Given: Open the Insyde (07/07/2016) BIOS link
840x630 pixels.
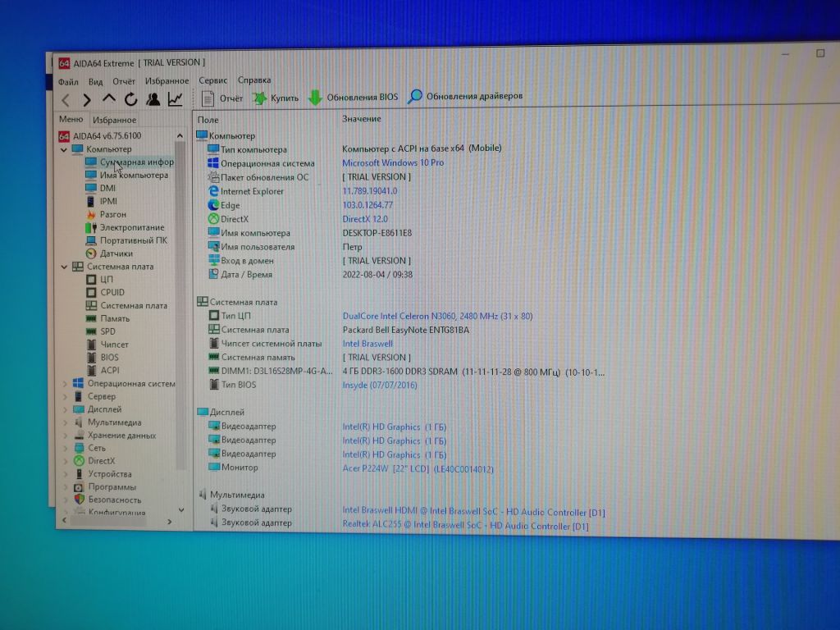Looking at the screenshot, I should pyautogui.click(x=379, y=386).
